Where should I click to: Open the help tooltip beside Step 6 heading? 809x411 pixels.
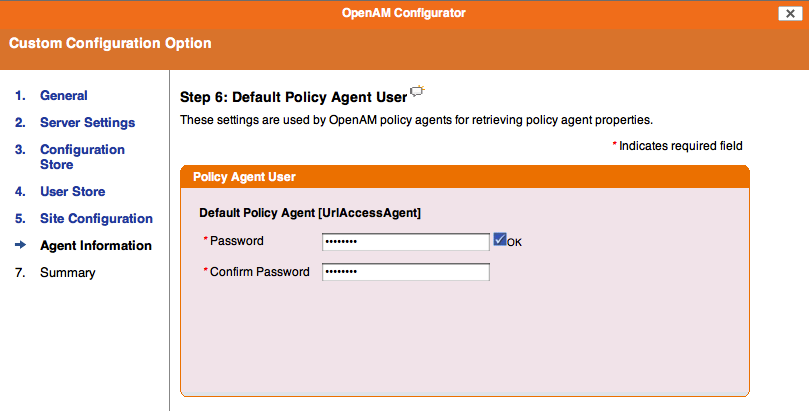(417, 91)
